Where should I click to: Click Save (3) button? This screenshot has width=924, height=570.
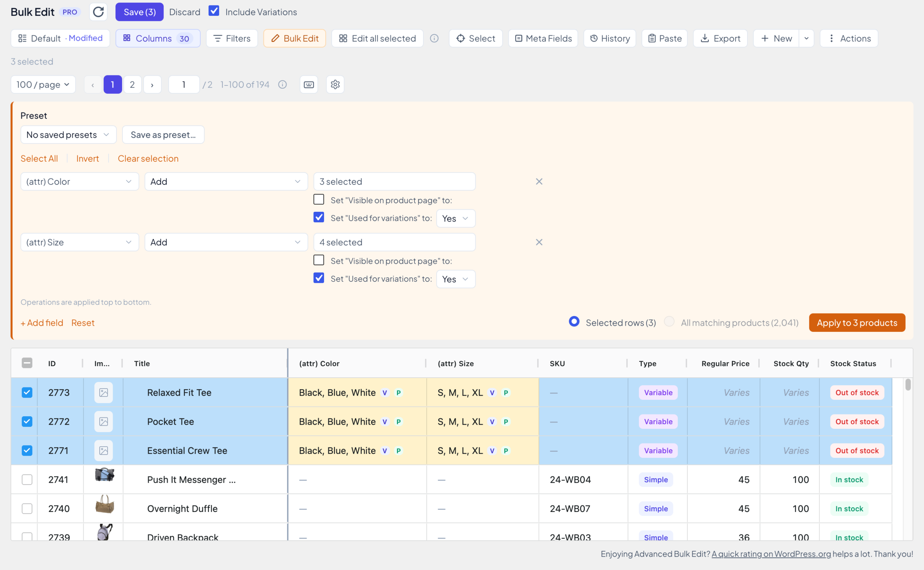(x=140, y=12)
